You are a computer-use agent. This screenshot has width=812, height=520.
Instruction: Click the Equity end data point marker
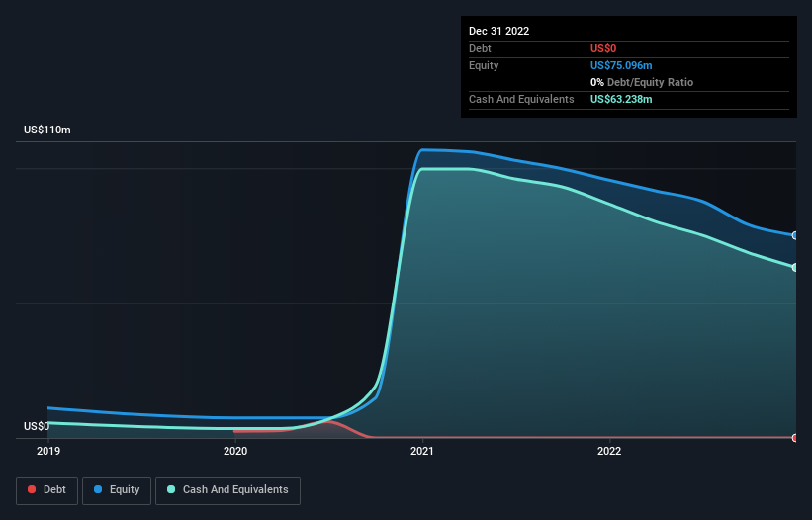(x=795, y=235)
